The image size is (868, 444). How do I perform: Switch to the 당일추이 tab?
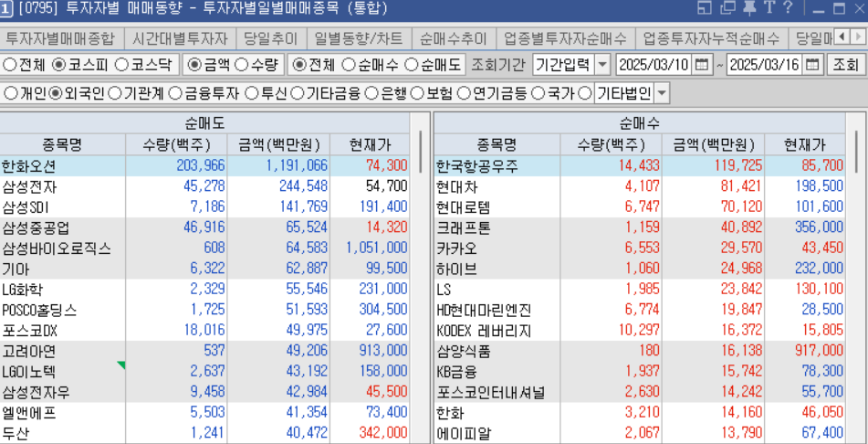click(271, 38)
